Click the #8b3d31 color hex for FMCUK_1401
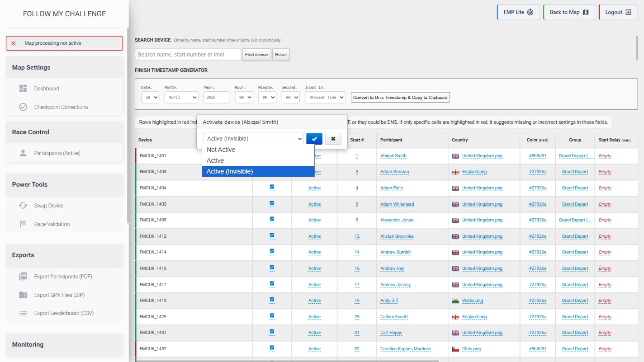Viewport: 644px width, 362px height. pyautogui.click(x=537, y=156)
